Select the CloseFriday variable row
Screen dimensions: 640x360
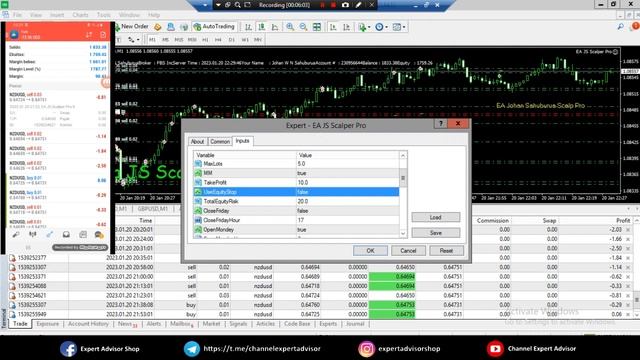296,211
